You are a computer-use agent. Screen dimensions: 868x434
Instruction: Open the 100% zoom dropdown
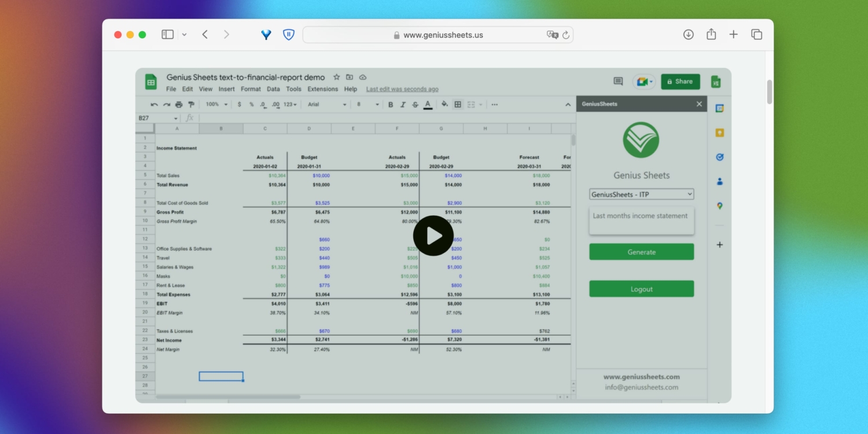(x=216, y=105)
